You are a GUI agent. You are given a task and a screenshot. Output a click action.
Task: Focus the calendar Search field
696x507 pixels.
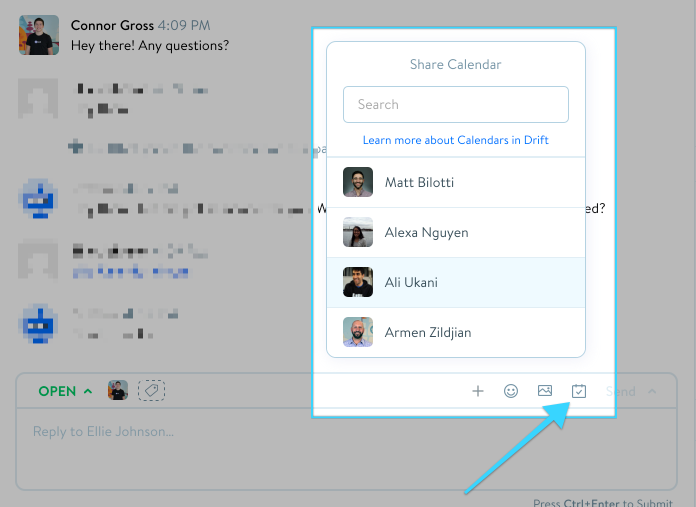pyautogui.click(x=456, y=104)
